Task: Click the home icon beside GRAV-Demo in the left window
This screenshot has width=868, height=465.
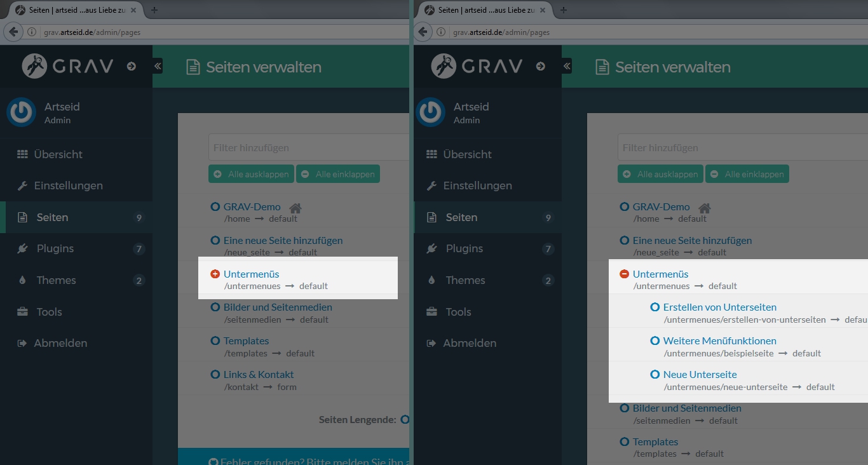Action: pyautogui.click(x=295, y=208)
